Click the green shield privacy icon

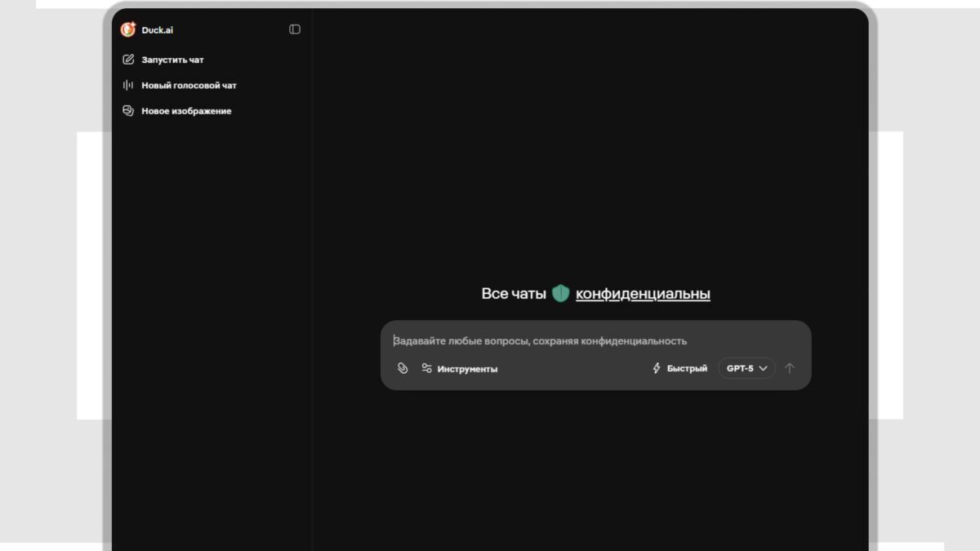560,294
